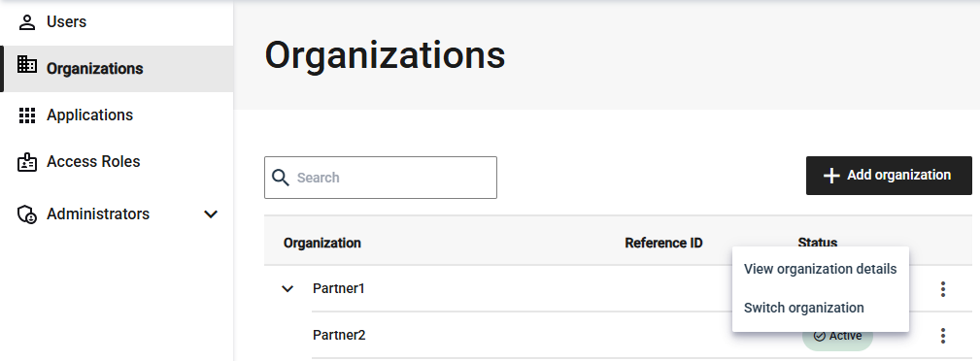Click into the Search field
Image resolution: width=980 pixels, height=361 pixels.
coord(381,178)
